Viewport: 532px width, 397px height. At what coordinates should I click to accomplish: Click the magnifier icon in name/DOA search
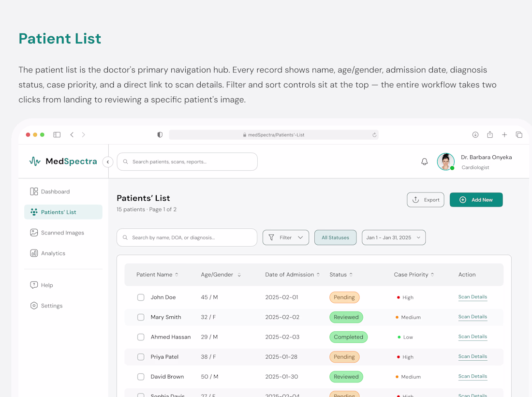click(x=125, y=237)
